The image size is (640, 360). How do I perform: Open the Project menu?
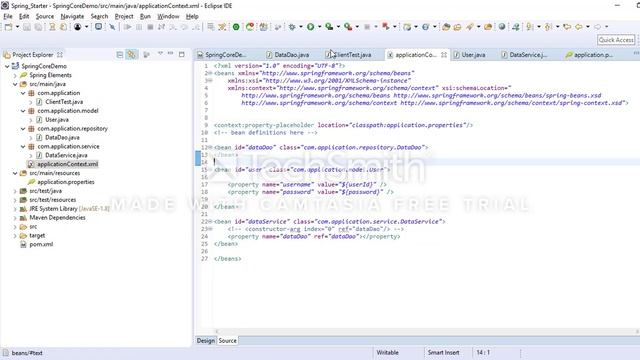(x=124, y=16)
